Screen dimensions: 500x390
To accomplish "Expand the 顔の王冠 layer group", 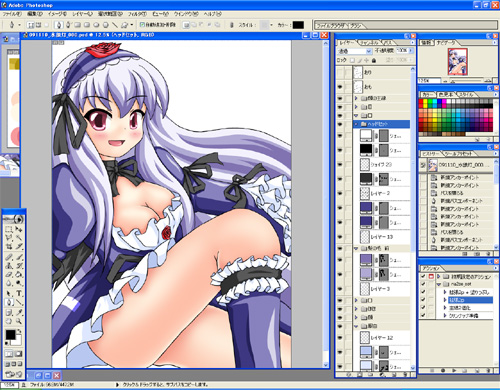I will click(356, 98).
